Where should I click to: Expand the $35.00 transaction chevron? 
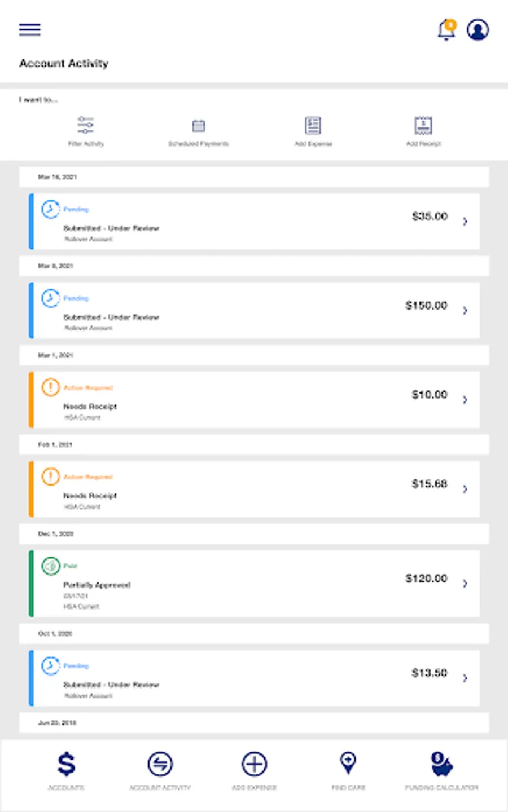point(465,222)
